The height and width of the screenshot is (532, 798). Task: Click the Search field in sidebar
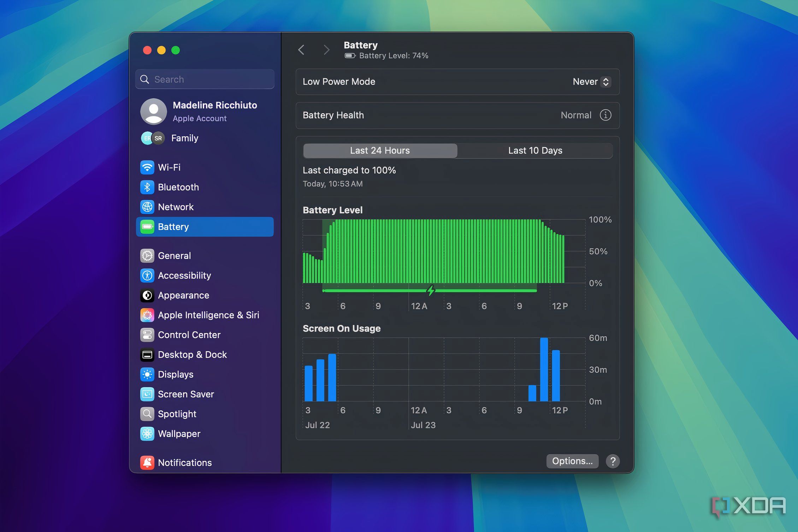(x=205, y=79)
